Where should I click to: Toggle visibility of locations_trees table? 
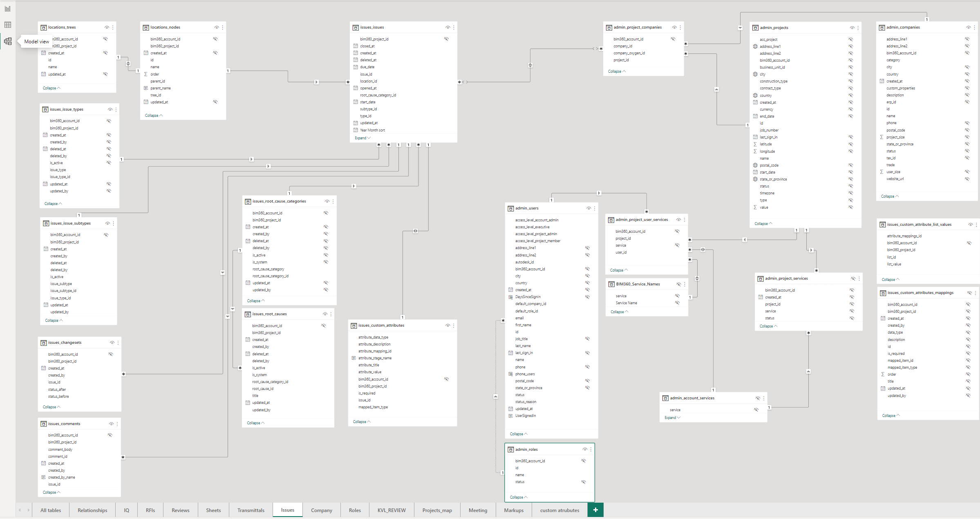point(107,27)
